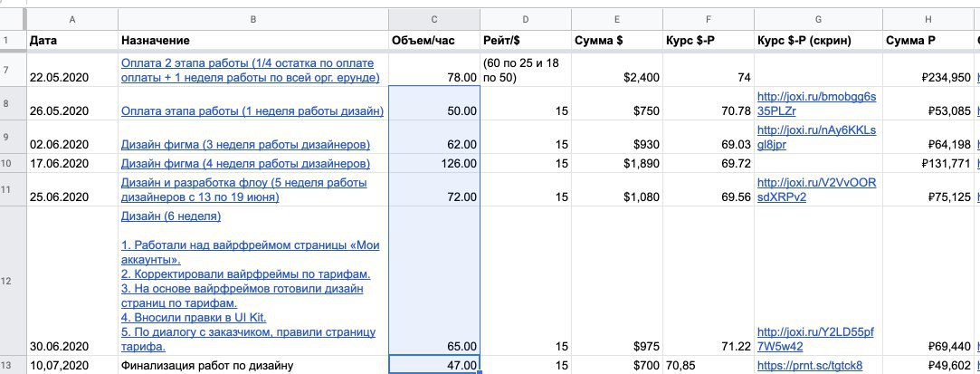Select column H header

[928, 19]
